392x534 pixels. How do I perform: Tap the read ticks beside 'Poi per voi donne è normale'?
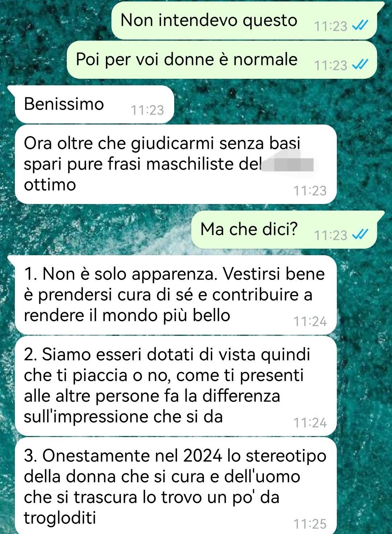[x=360, y=65]
